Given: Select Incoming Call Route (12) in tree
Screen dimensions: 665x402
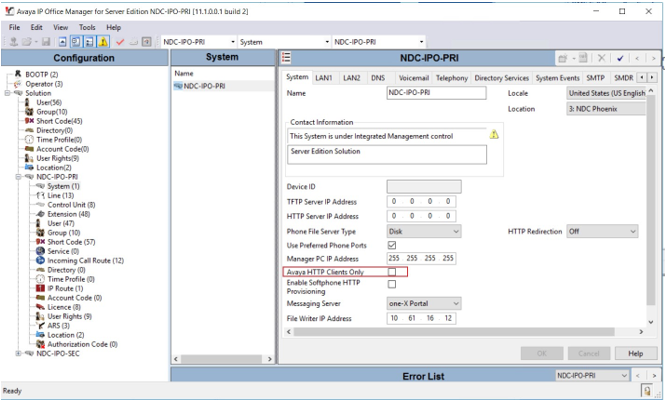Looking at the screenshot, I should coord(85,260).
